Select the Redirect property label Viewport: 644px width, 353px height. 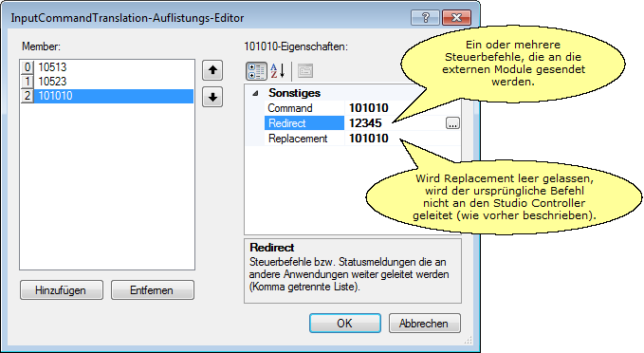tap(304, 123)
